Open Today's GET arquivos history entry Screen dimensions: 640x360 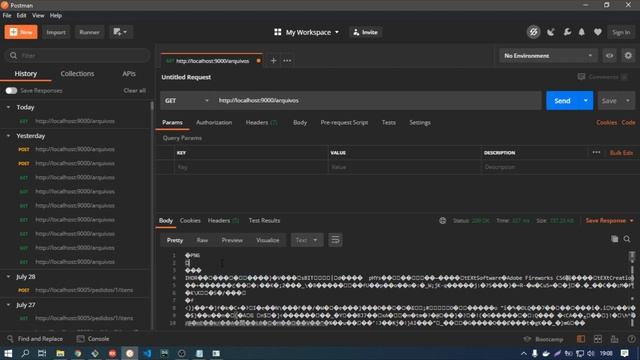click(x=76, y=121)
